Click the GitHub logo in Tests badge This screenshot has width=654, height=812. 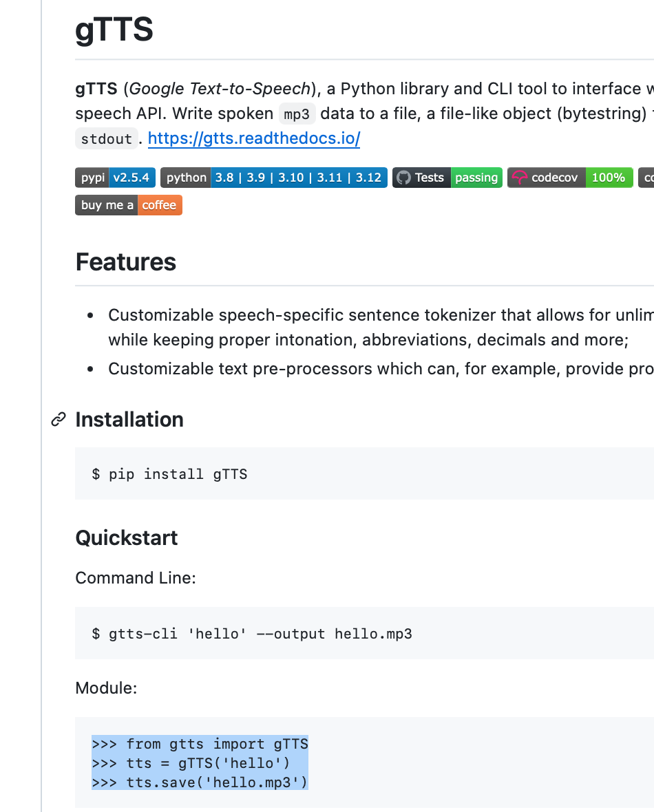click(x=403, y=178)
